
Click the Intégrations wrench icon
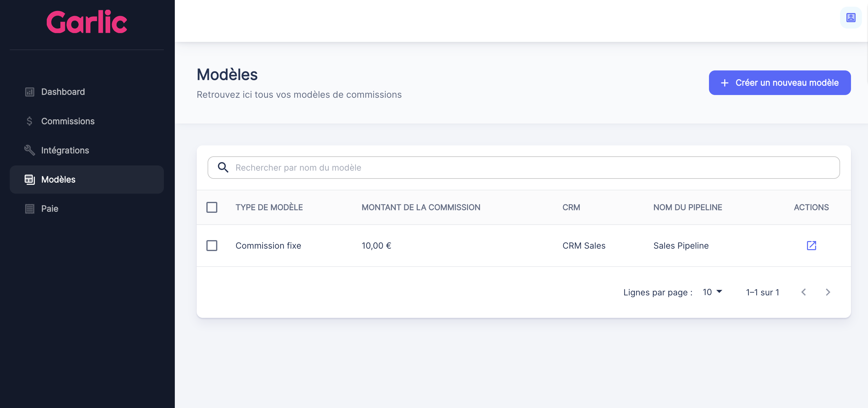pyautogui.click(x=30, y=150)
